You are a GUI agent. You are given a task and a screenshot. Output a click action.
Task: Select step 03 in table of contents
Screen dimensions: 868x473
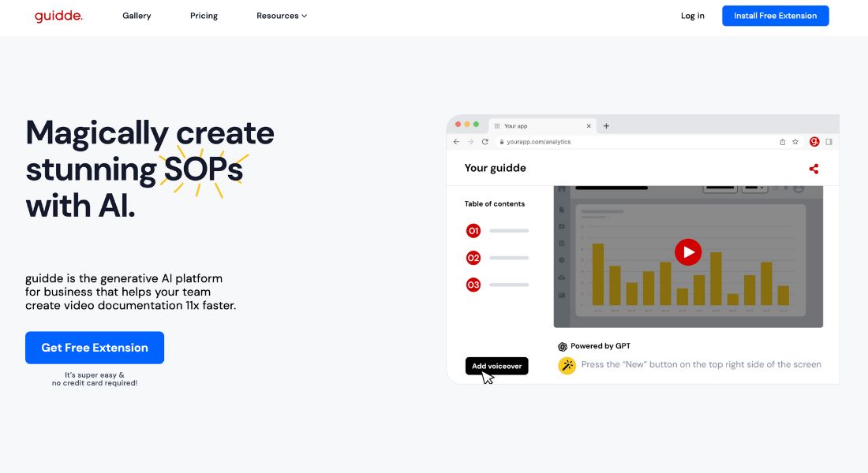tap(473, 285)
